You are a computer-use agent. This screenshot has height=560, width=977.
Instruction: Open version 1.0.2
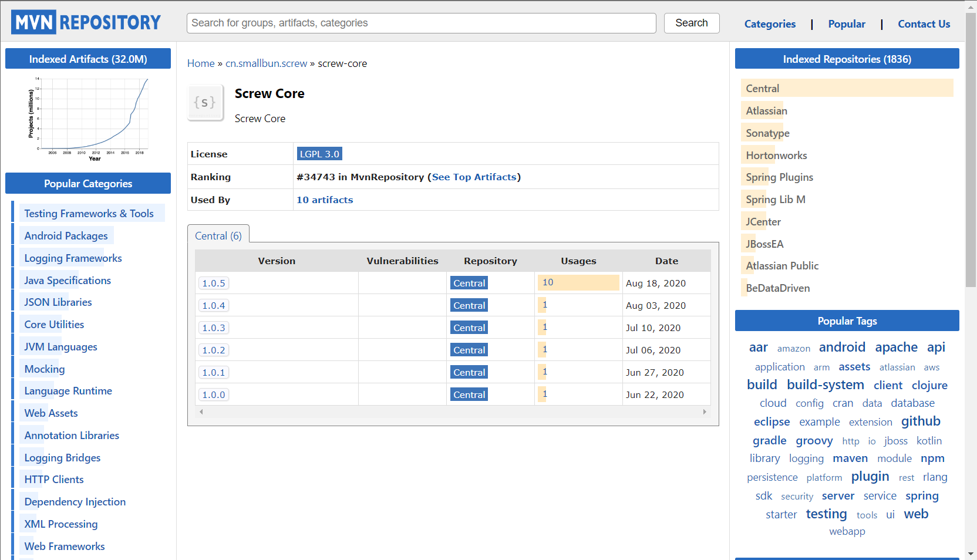(x=214, y=350)
